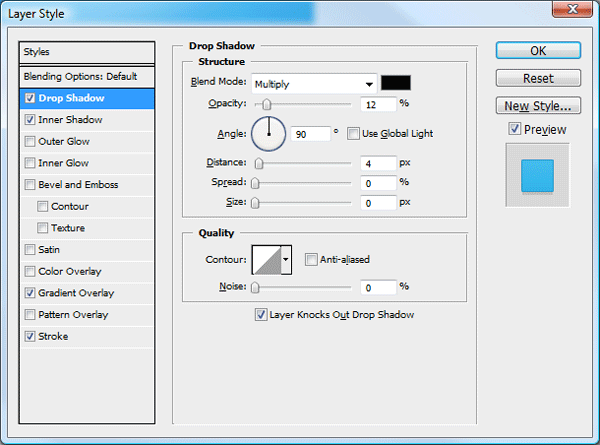Image resolution: width=600 pixels, height=445 pixels.
Task: Click the Spread slider handle
Action: click(x=255, y=183)
